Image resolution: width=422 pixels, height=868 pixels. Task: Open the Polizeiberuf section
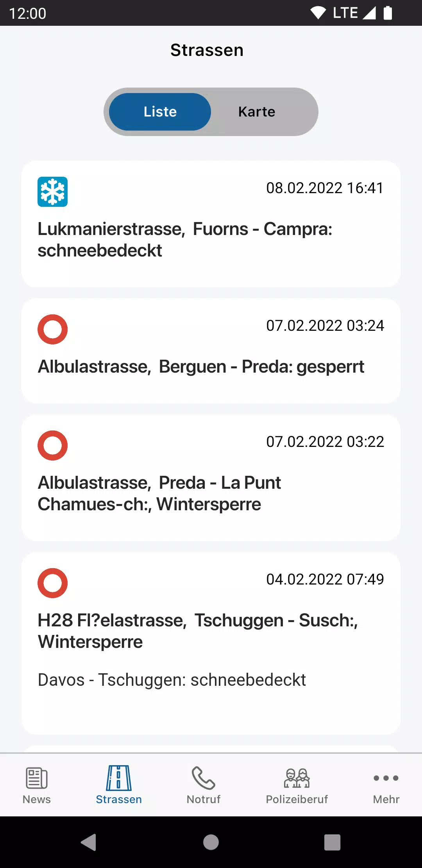click(297, 785)
